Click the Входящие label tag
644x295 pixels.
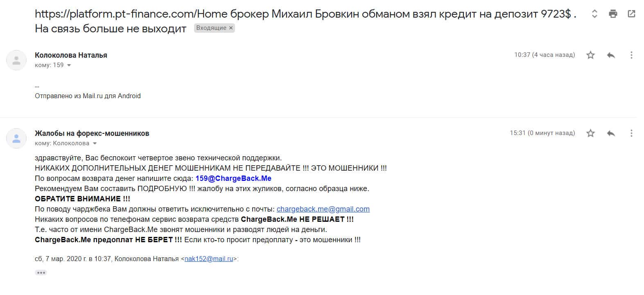pos(211,28)
